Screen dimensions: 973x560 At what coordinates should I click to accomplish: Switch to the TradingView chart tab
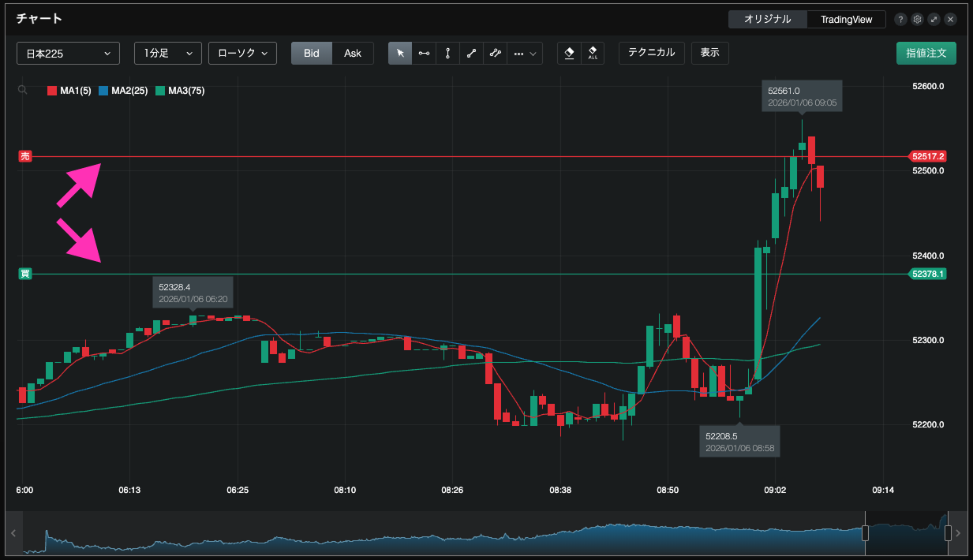tap(846, 19)
